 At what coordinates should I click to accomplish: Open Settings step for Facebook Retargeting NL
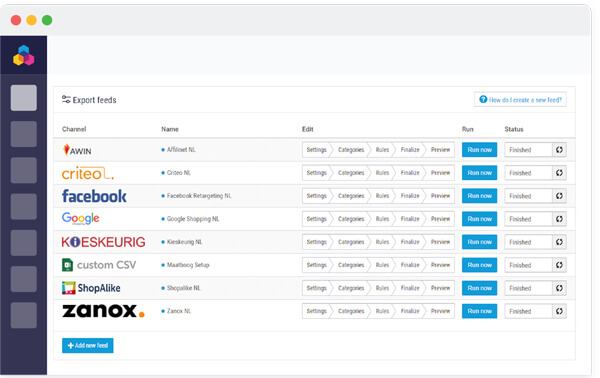[x=316, y=196]
